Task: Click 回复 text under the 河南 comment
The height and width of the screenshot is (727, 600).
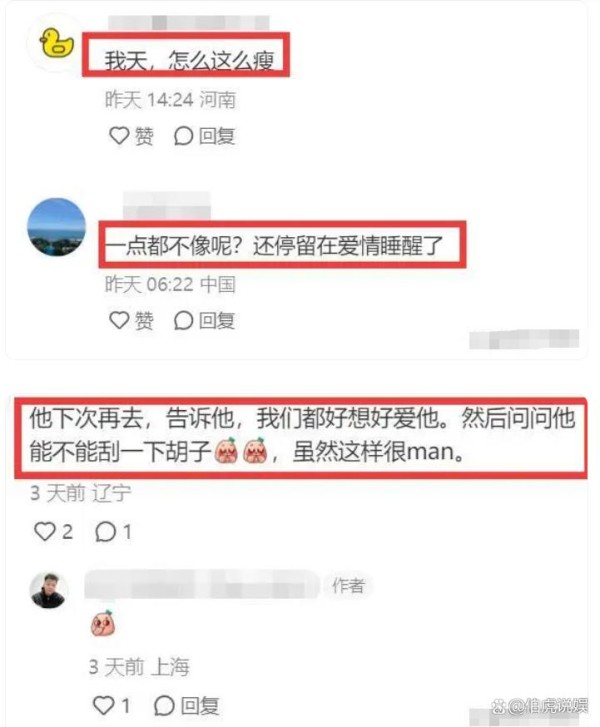Action: click(x=217, y=136)
